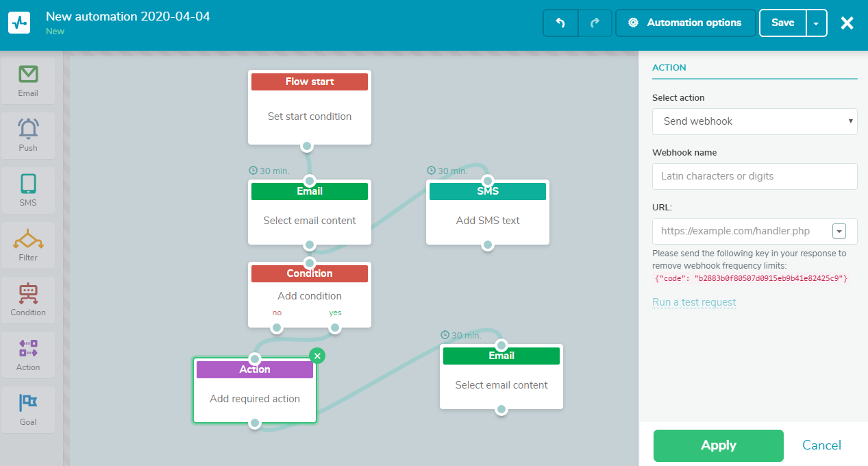868x466 pixels.
Task: Select the Condition tool in sidebar
Action: point(27,299)
